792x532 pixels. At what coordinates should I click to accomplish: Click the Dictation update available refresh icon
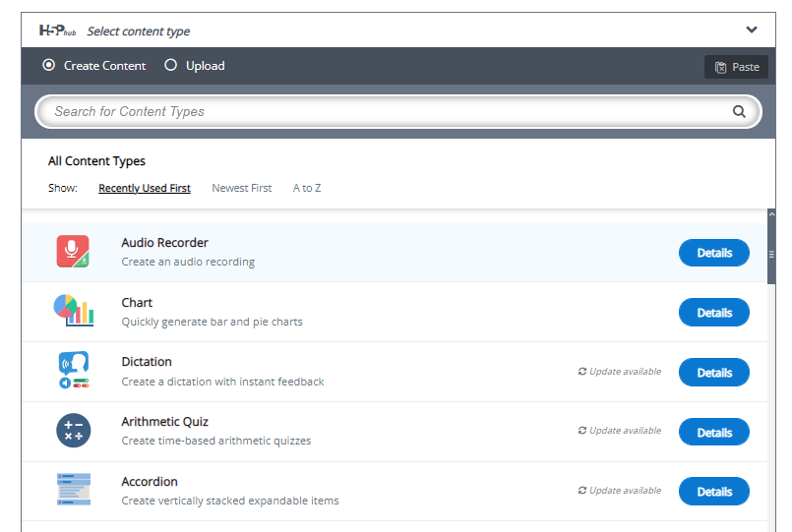click(x=582, y=372)
